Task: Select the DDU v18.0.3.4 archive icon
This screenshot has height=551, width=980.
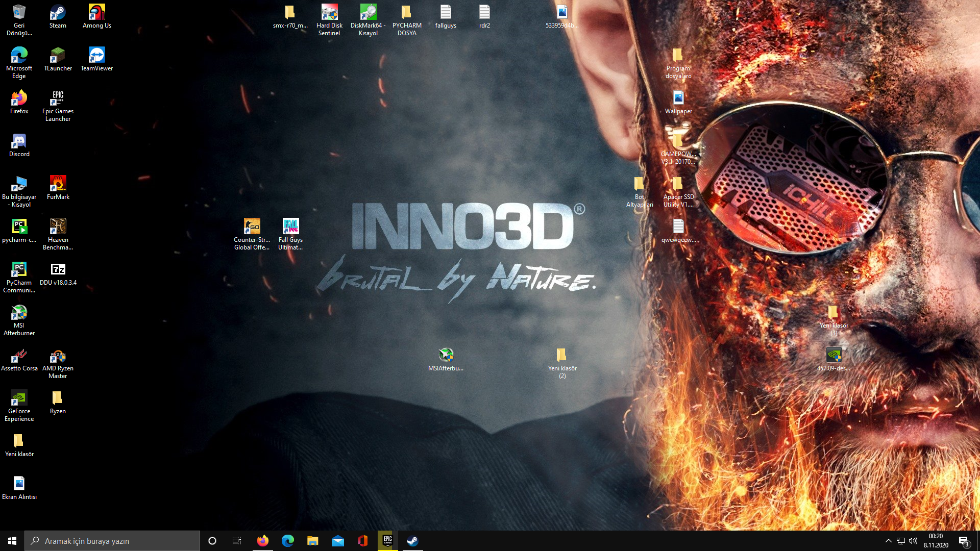Action: point(58,273)
